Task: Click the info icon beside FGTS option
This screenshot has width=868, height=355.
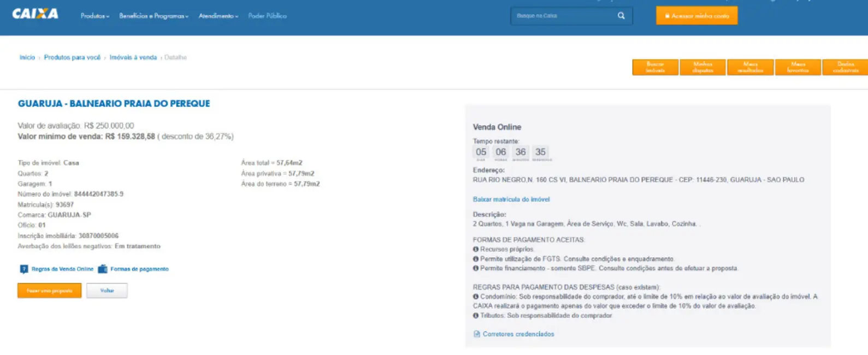Action: (x=476, y=259)
